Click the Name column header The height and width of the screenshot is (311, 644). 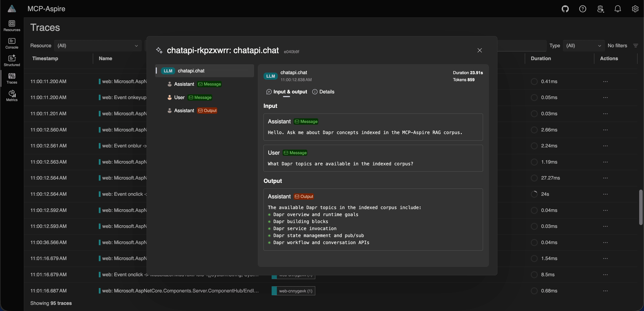pyautogui.click(x=106, y=58)
